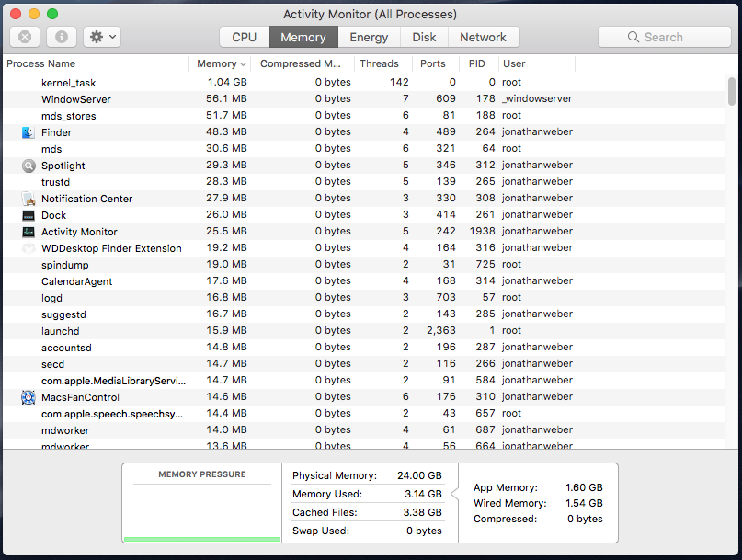Switch to the CPU tab
Screen dimensions: 742x560
tap(245, 37)
